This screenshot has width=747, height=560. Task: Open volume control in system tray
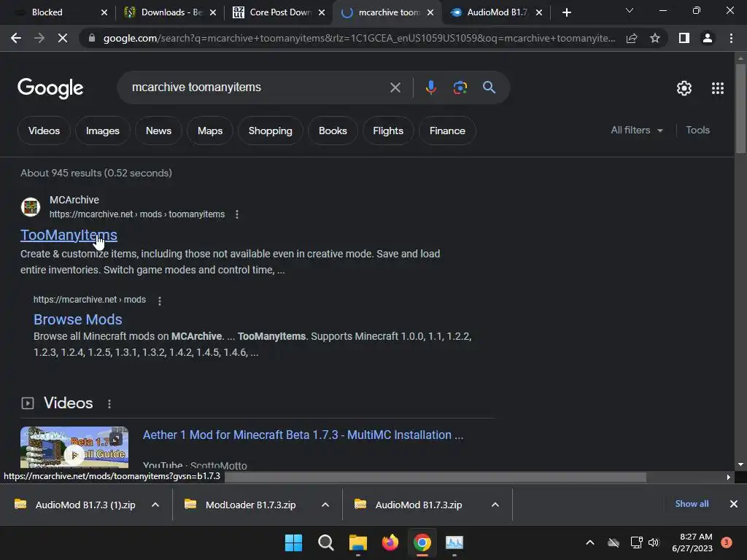[x=654, y=542]
